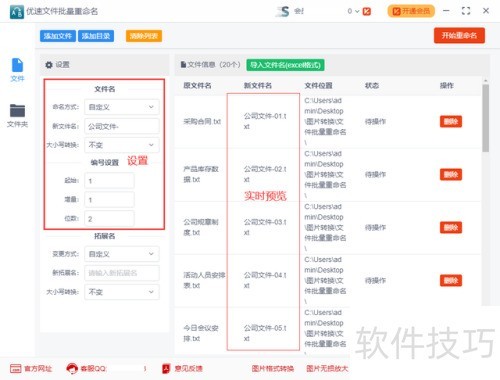Image resolution: width=500 pixels, height=380 pixels.
Task: Click 待操作 status of 采购合同.txt
Action: coord(375,121)
